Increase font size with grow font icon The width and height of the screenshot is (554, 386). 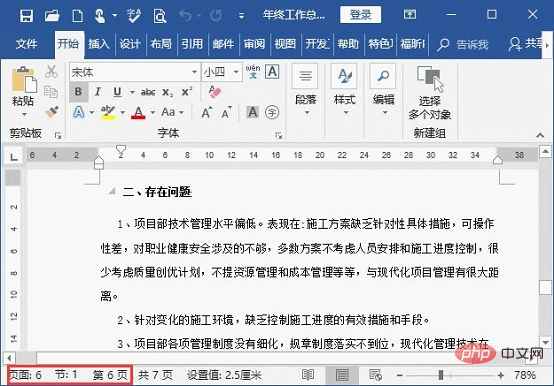(207, 112)
